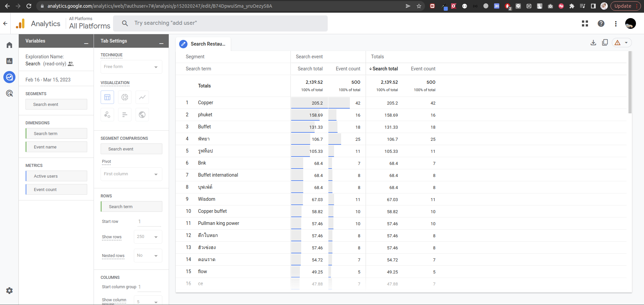Collapse the Tab Settings panel
Viewport: 644px width, 305px height.
pos(161,42)
